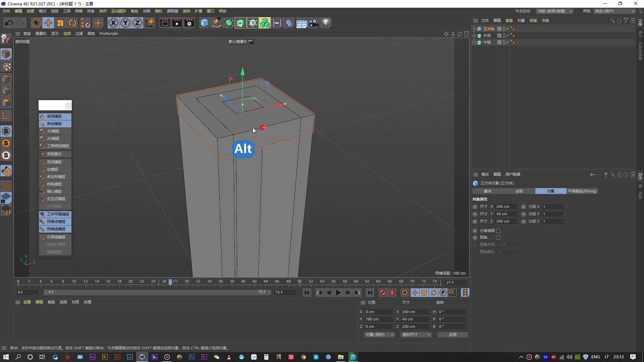The width and height of the screenshot is (644, 362).
Task: Expand the 外壳 object in the tree
Action: [474, 36]
